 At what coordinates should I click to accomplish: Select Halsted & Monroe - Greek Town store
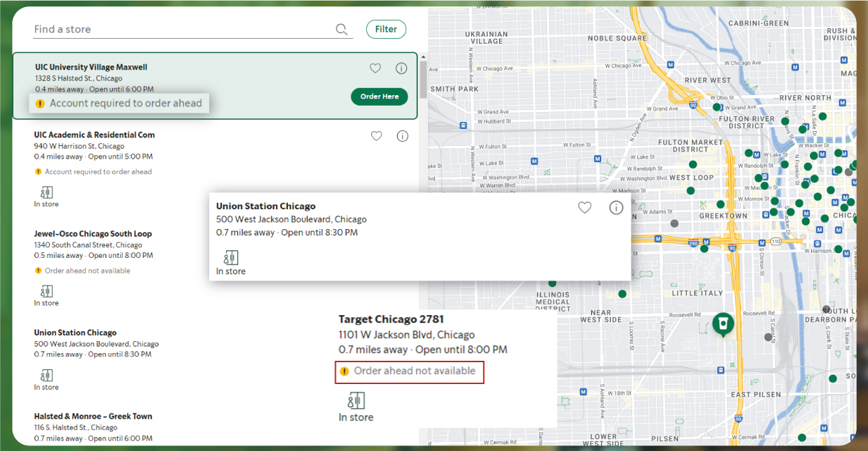tap(93, 416)
